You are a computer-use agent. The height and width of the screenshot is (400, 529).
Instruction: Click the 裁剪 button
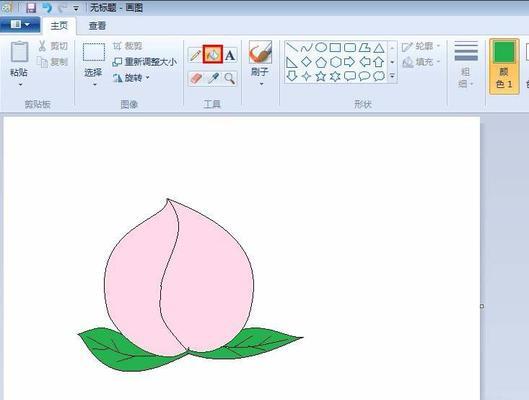128,46
